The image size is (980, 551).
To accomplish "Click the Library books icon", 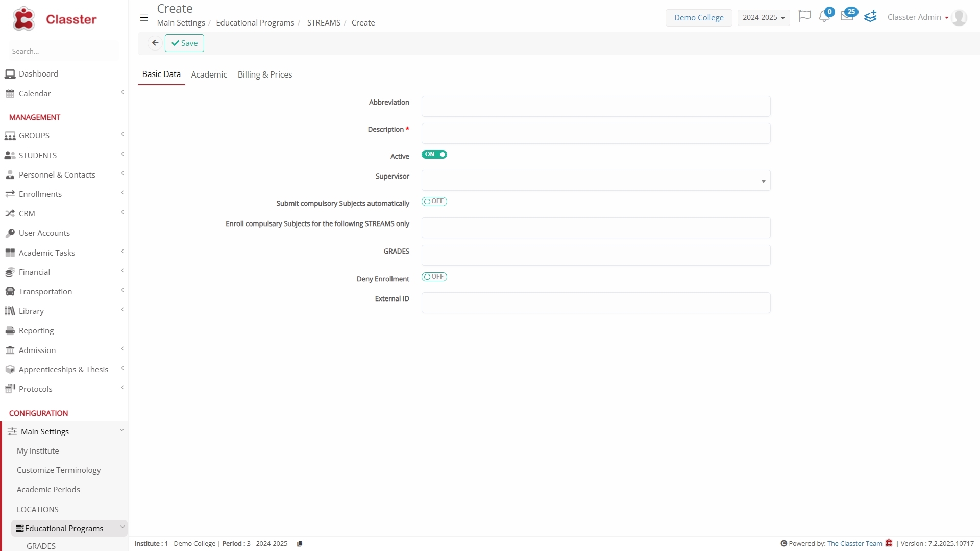I will (10, 311).
